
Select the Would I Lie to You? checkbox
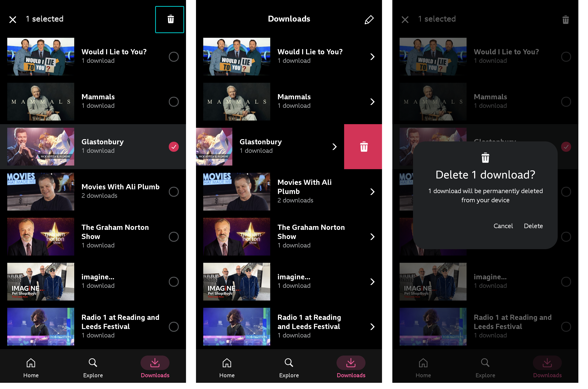[x=174, y=57]
